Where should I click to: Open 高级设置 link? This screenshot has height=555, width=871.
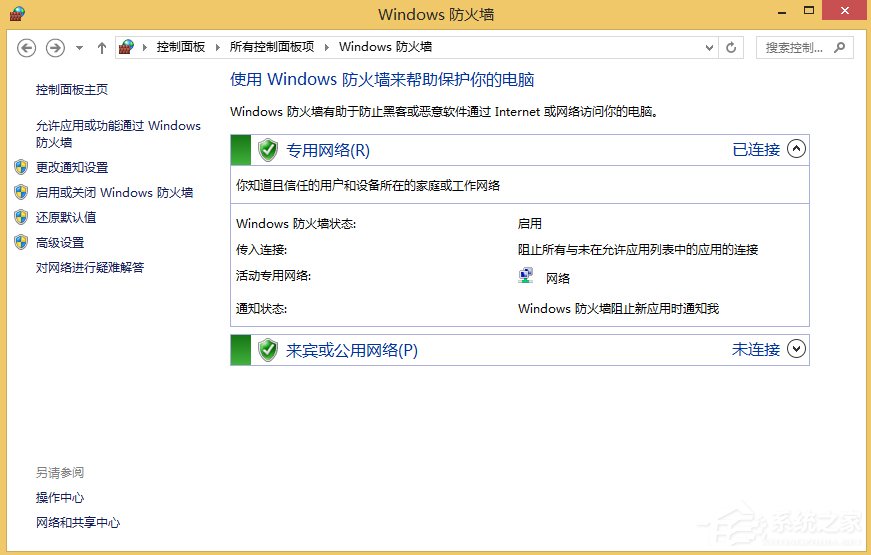(x=59, y=243)
